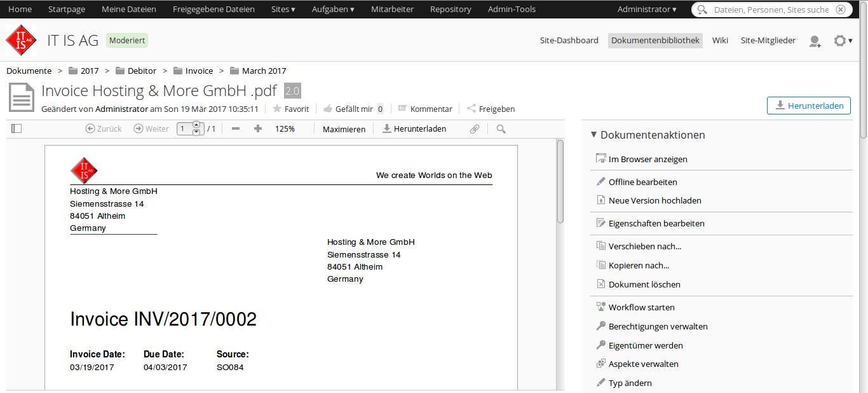Open the Sites dropdown menu
Image resolution: width=868 pixels, height=393 pixels.
click(x=283, y=10)
